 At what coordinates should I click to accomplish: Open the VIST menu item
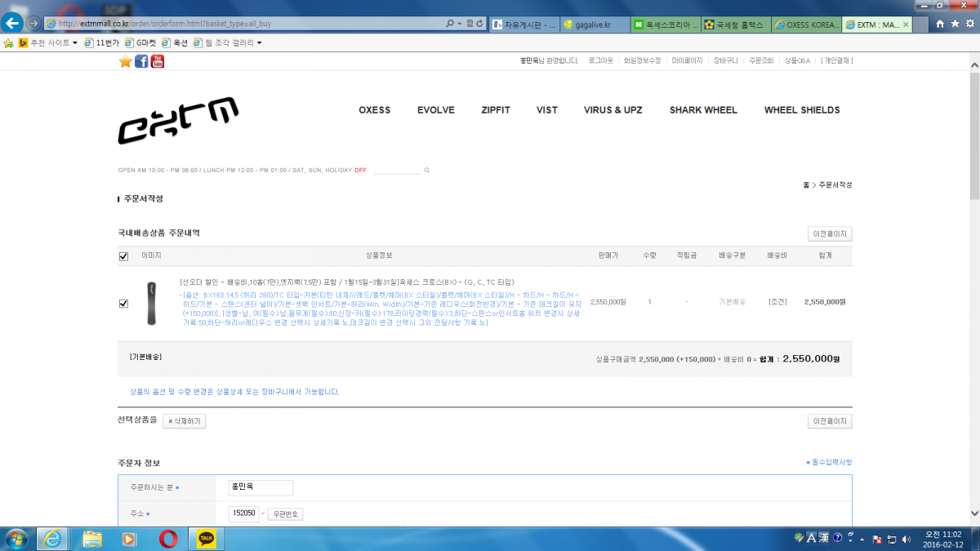click(x=547, y=110)
